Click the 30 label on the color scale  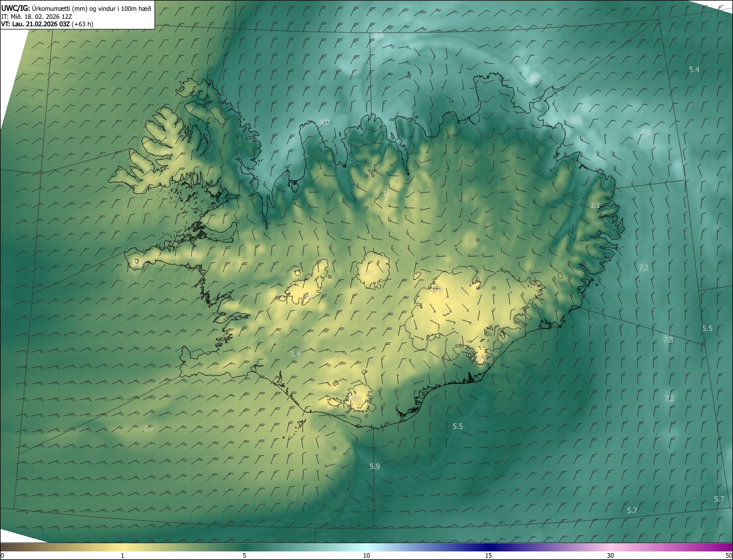(610, 556)
